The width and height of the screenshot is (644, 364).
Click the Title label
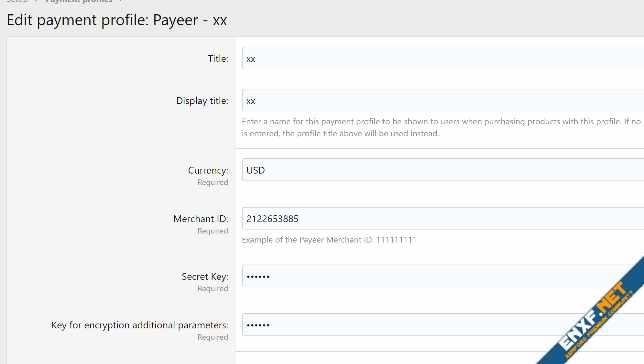(x=218, y=59)
